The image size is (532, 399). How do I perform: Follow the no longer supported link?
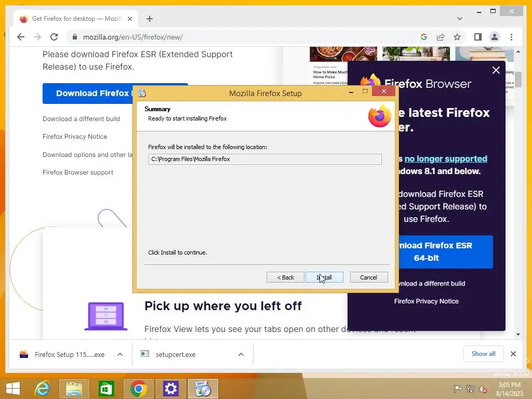(x=446, y=159)
